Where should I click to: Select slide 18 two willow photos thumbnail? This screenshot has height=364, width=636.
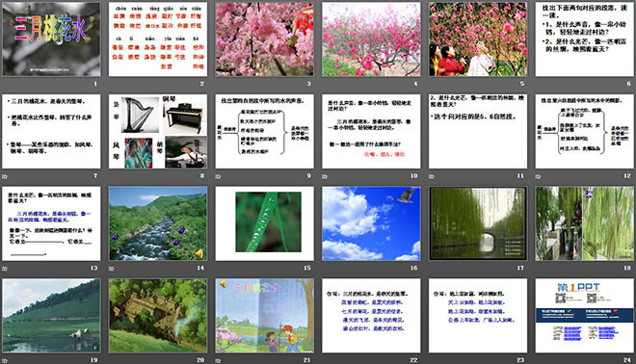tap(585, 223)
